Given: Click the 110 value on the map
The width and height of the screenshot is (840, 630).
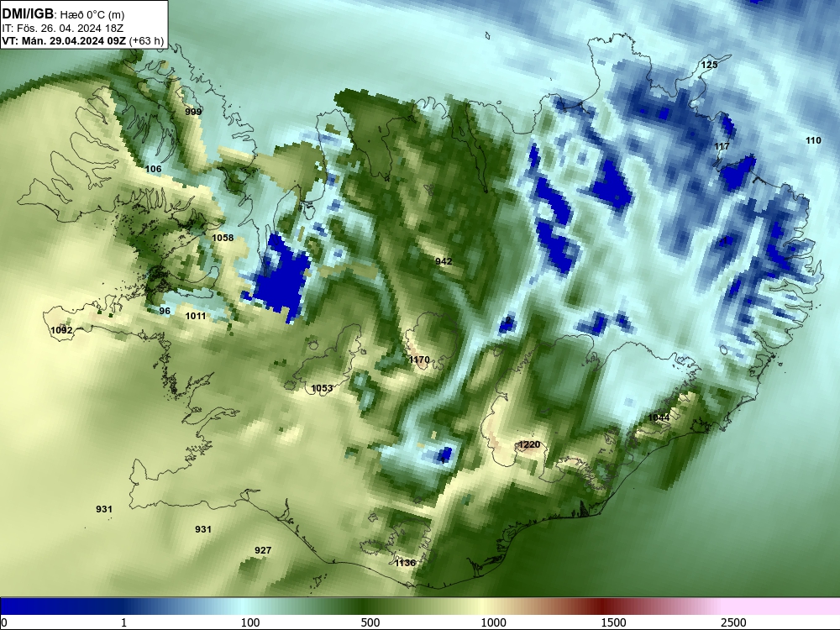Looking at the screenshot, I should pos(813,140).
